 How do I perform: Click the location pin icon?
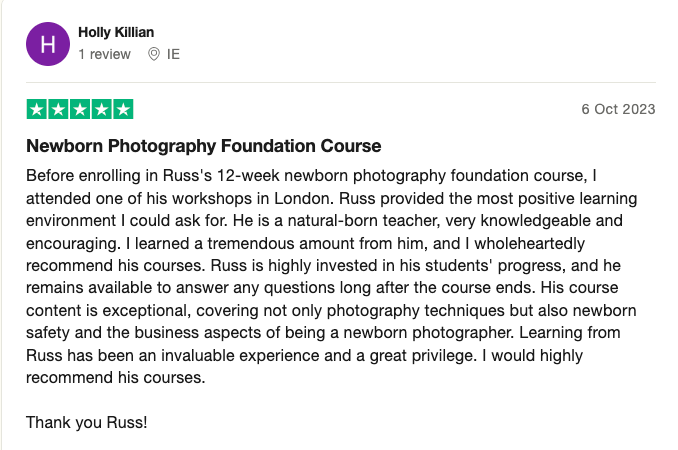(x=154, y=54)
